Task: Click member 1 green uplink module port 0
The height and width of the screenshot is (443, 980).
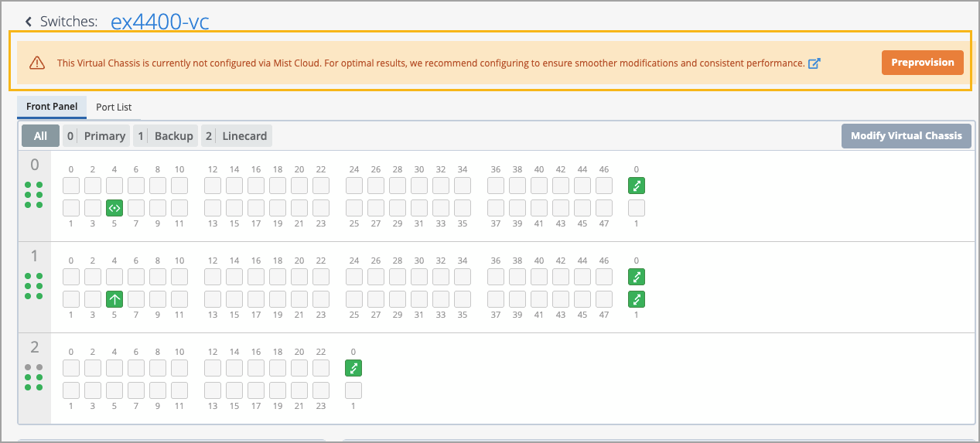Action: coord(637,277)
